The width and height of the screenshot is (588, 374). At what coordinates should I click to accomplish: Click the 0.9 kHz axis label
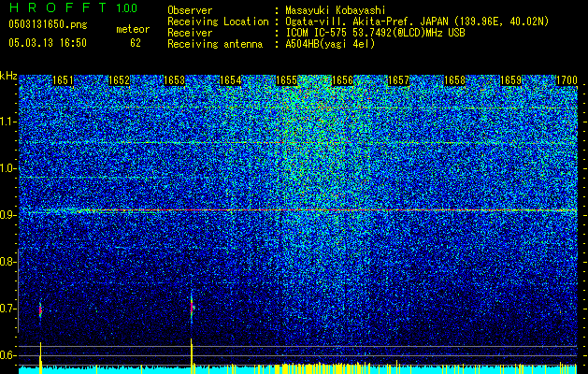click(7, 215)
